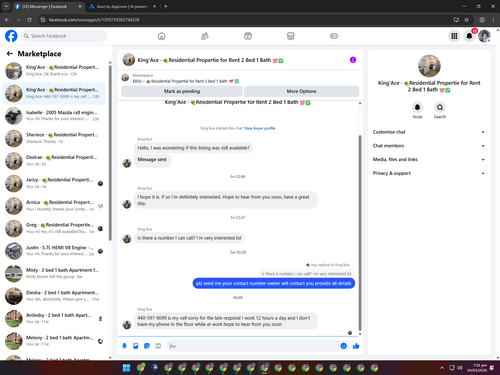The height and width of the screenshot is (375, 500).
Task: Open the Watch video icon
Action: (x=248, y=36)
